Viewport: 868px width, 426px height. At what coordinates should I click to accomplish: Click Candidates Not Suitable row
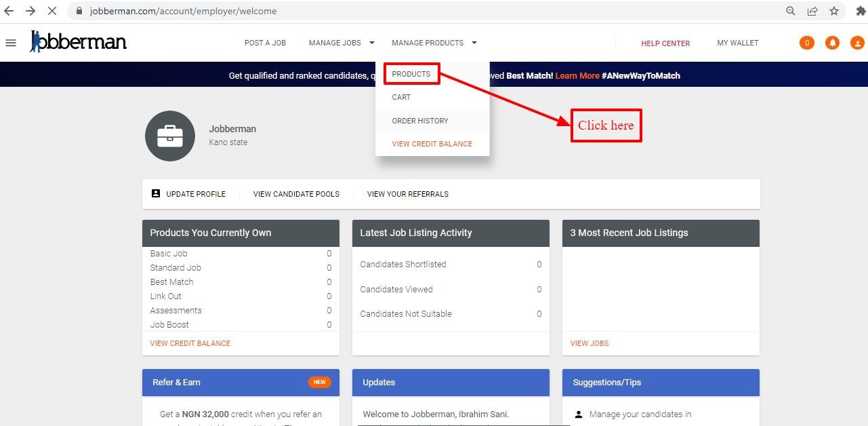pos(451,314)
